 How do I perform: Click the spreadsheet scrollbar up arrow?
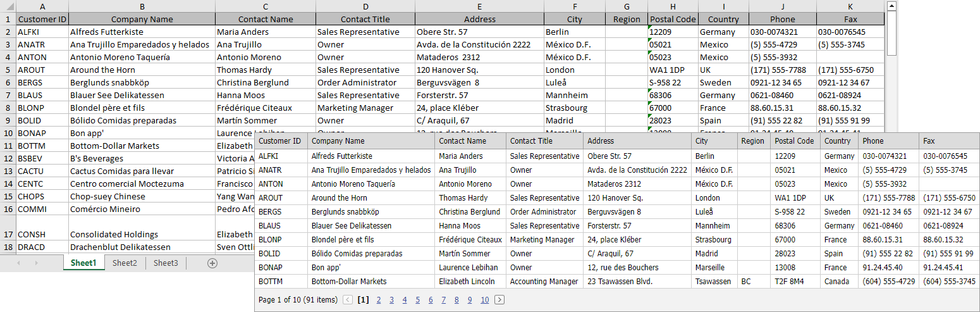pyautogui.click(x=891, y=6)
